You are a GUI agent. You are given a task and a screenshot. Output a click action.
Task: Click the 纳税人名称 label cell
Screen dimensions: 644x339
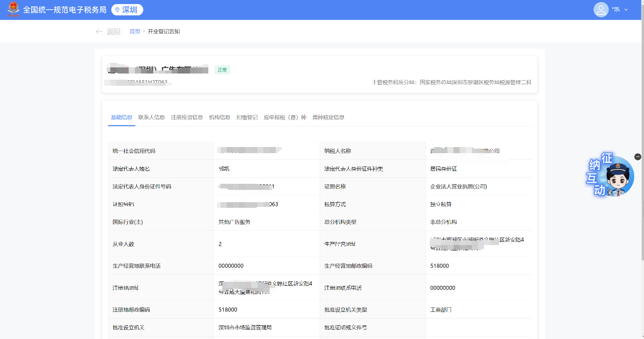(x=373, y=151)
